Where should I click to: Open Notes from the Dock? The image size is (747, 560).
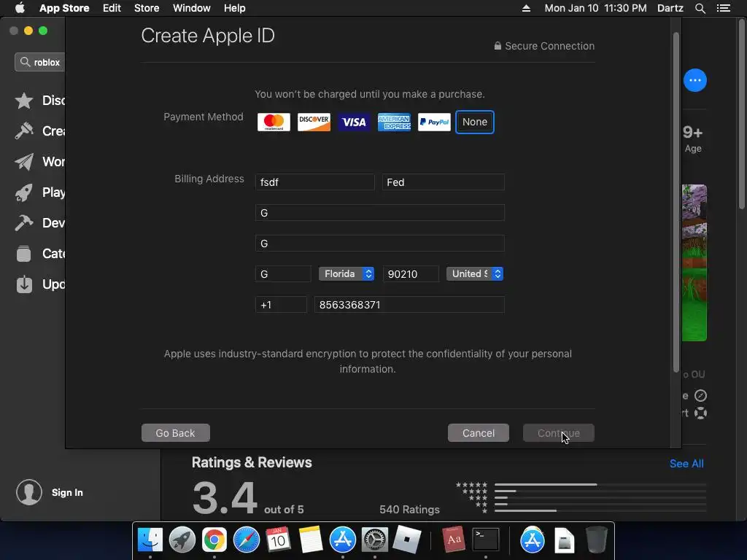pyautogui.click(x=311, y=540)
